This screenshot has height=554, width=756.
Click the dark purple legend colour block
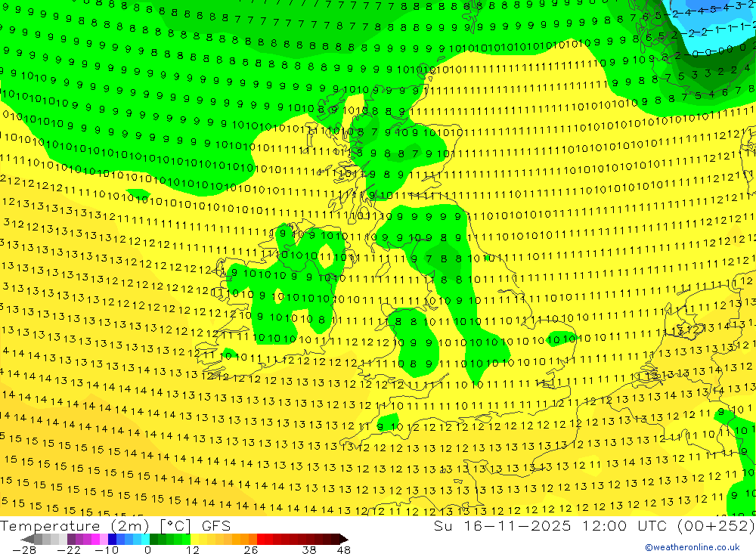(71, 539)
